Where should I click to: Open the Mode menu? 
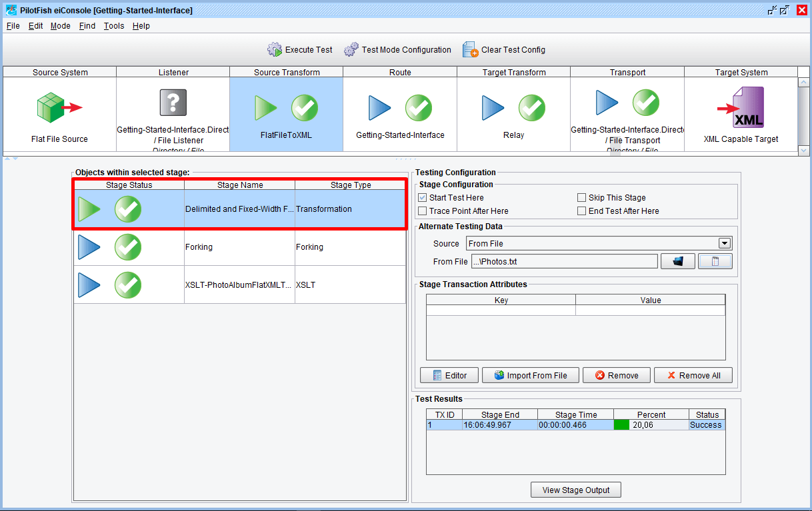coord(61,26)
